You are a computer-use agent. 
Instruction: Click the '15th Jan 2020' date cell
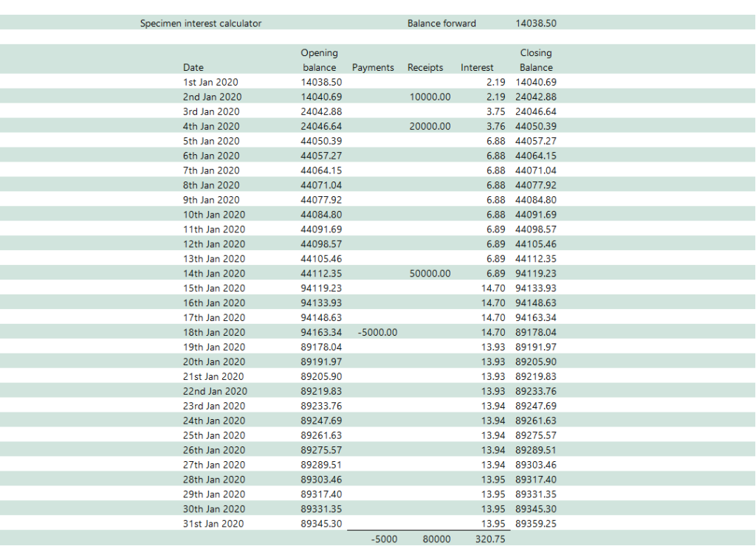coord(213,288)
